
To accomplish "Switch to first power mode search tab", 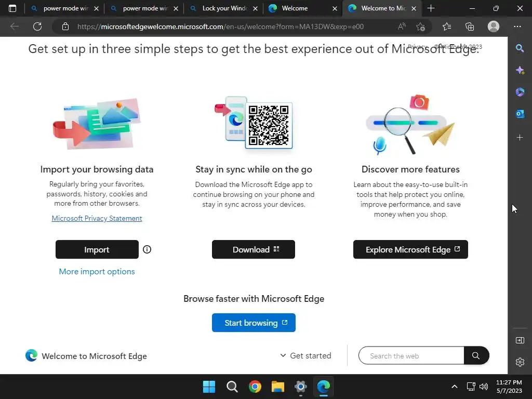I will pyautogui.click(x=64, y=8).
